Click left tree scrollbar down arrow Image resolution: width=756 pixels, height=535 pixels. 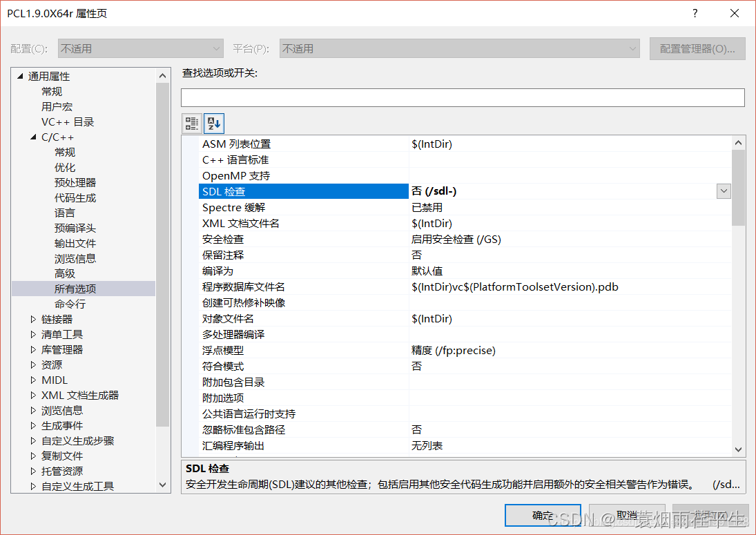[162, 485]
